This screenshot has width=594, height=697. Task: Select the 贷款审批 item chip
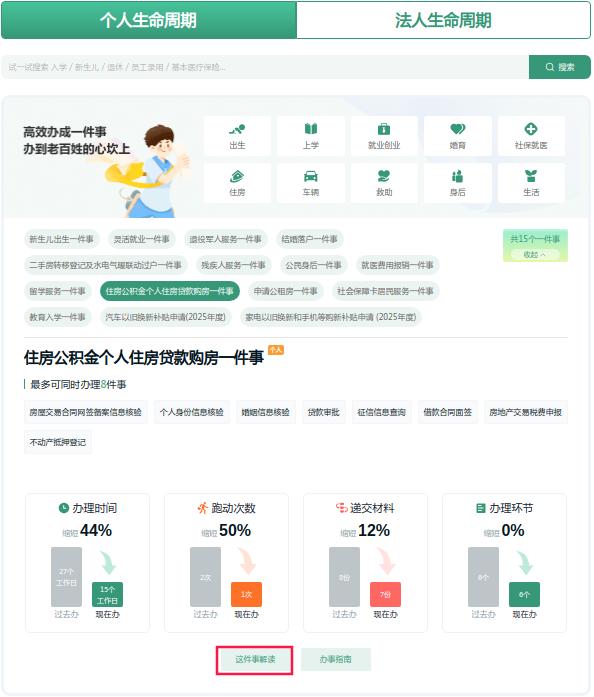tap(323, 413)
